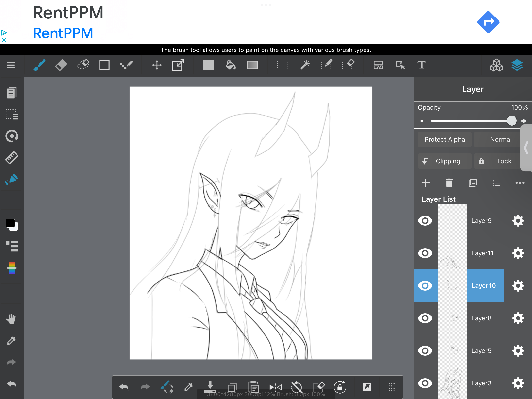Open the main hamburger menu
Viewport: 532px width, 399px height.
11,65
